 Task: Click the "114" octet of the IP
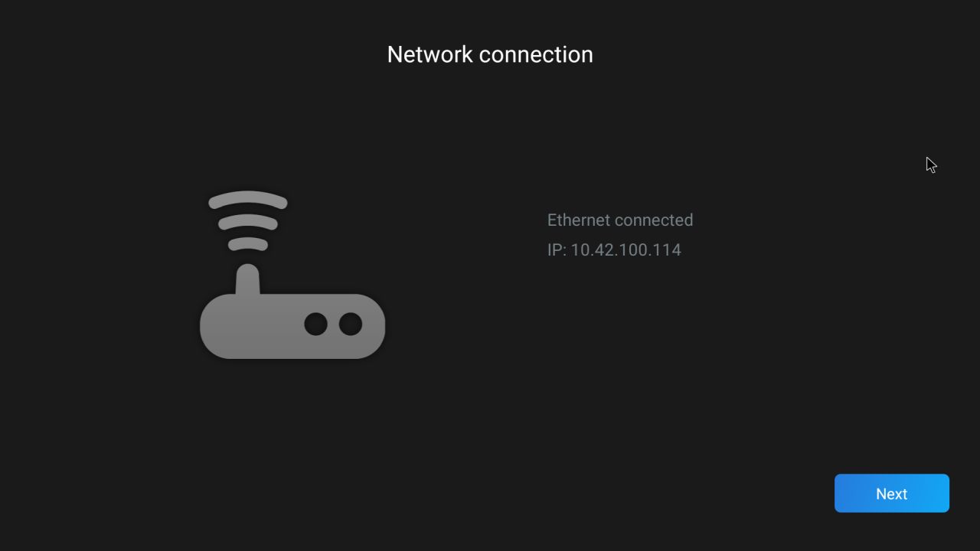pos(668,249)
